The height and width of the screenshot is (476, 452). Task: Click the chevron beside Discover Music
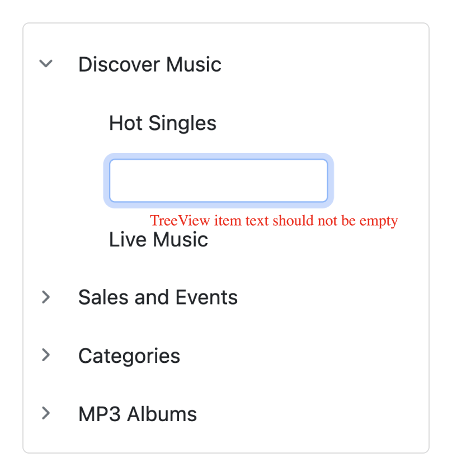coord(46,64)
